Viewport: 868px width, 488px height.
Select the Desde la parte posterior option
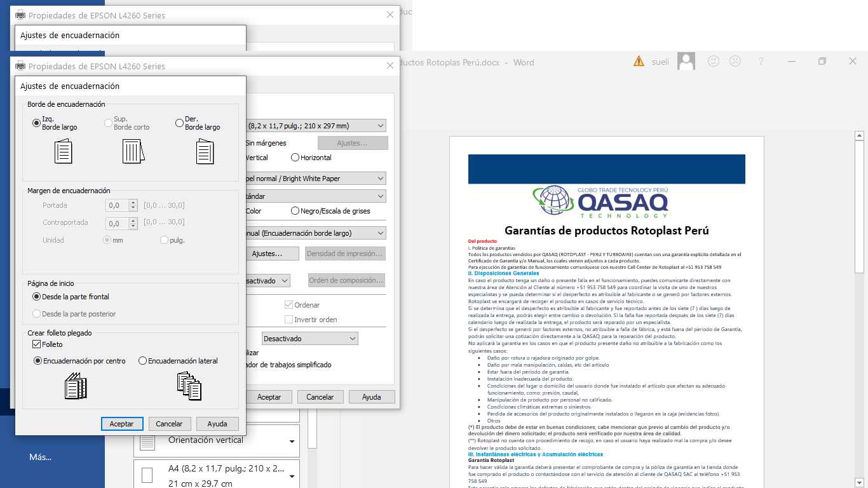point(36,313)
